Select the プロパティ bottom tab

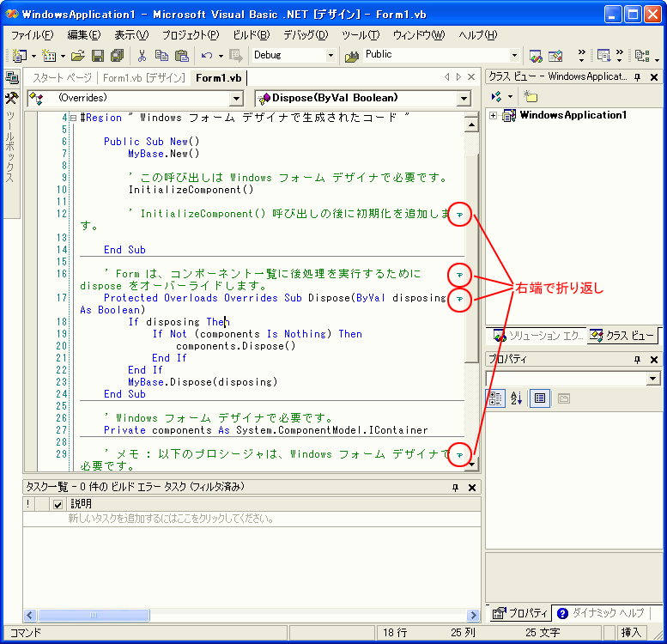(x=520, y=613)
